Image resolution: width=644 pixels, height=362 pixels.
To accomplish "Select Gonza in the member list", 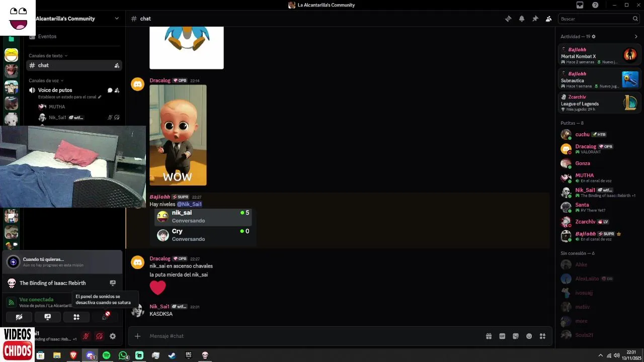I will 599,163.
